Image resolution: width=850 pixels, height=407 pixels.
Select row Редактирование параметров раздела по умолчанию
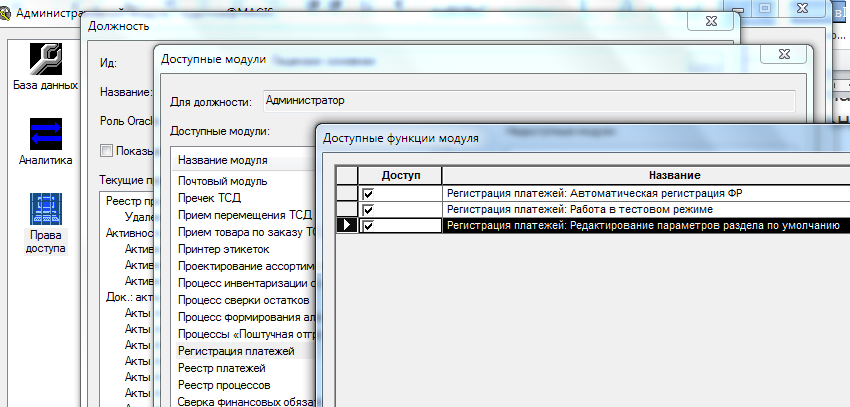(x=645, y=225)
